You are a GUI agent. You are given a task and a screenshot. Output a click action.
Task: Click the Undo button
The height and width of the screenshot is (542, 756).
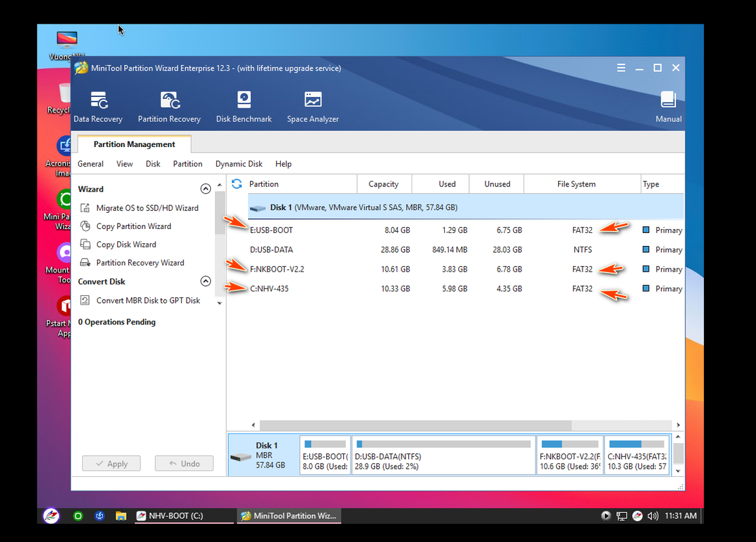click(184, 463)
